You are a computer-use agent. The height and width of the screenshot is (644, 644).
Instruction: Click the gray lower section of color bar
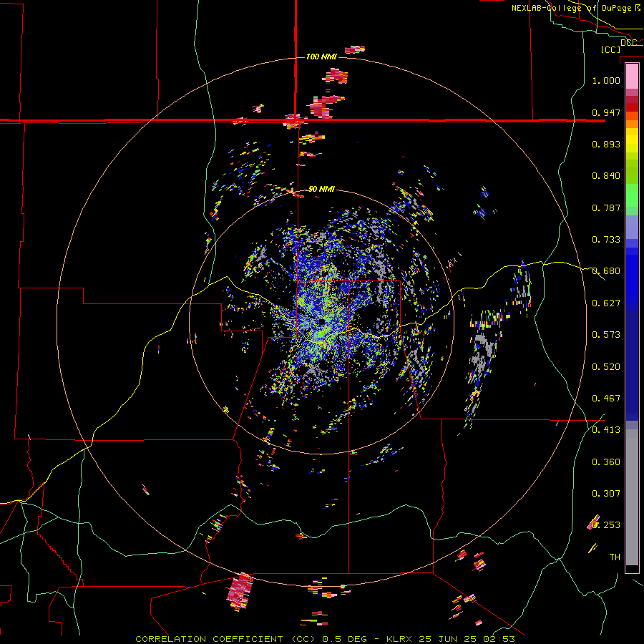(632, 497)
